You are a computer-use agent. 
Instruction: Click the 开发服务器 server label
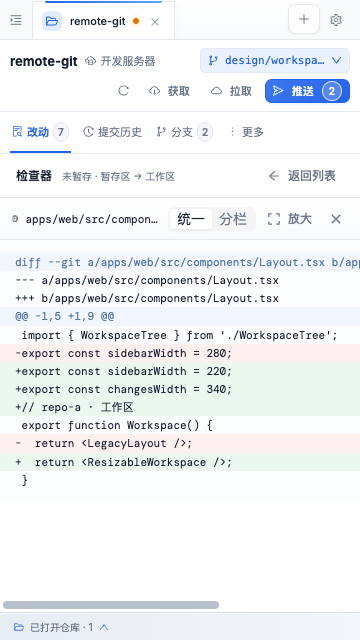click(120, 61)
